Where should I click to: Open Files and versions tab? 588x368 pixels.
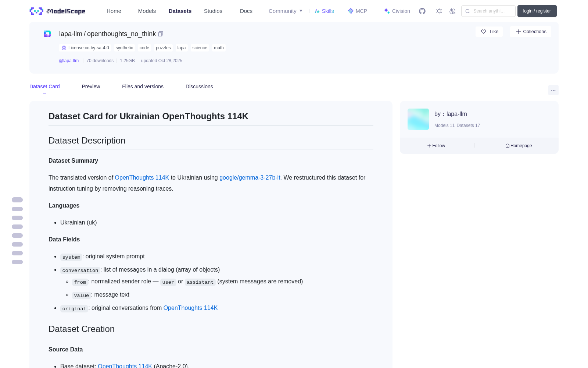click(143, 86)
